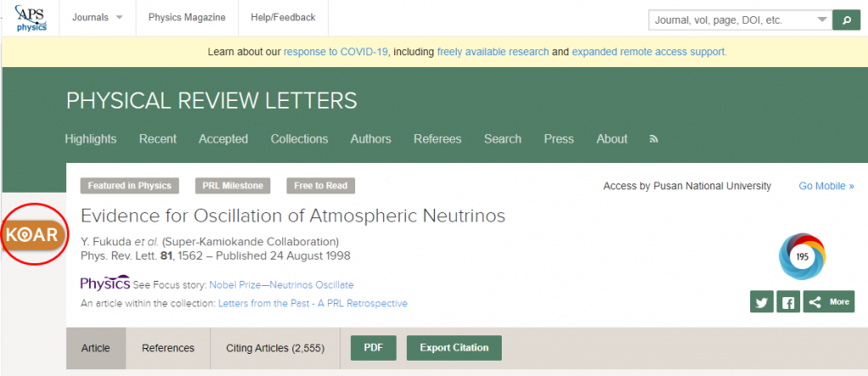The height and width of the screenshot is (376, 868).
Task: Share article via Twitter icon
Action: [762, 302]
